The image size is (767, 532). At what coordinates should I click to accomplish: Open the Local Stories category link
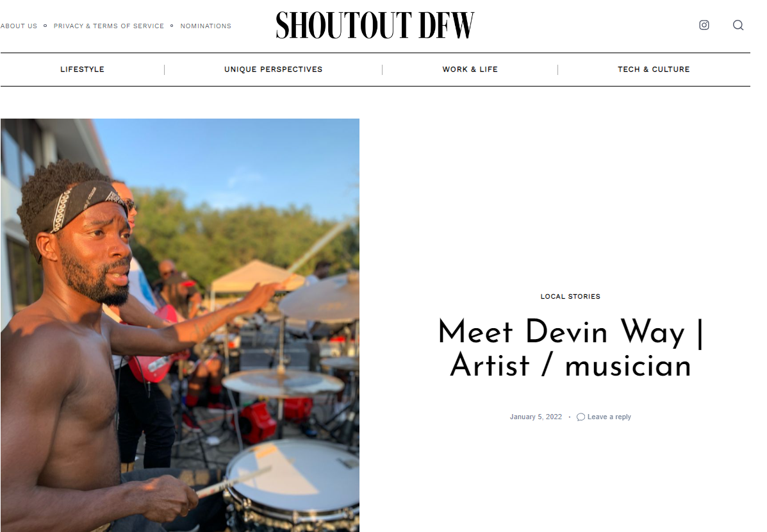click(570, 297)
